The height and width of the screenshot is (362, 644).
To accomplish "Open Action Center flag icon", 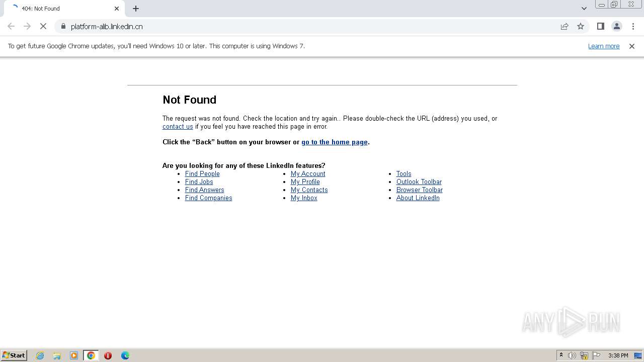I will [596, 355].
